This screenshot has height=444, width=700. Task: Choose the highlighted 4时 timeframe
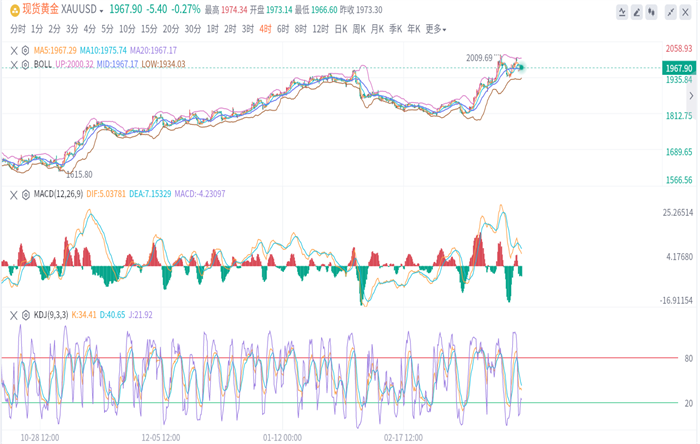(x=265, y=29)
